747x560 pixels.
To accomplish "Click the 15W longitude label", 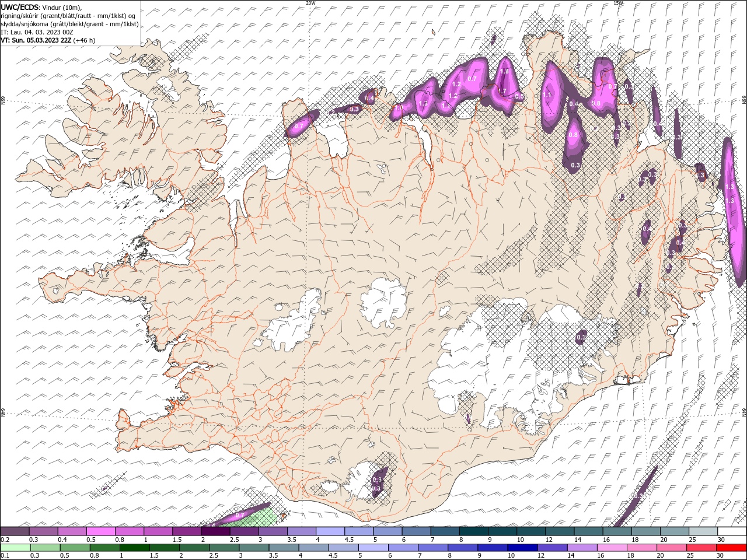I will pyautogui.click(x=618, y=3).
